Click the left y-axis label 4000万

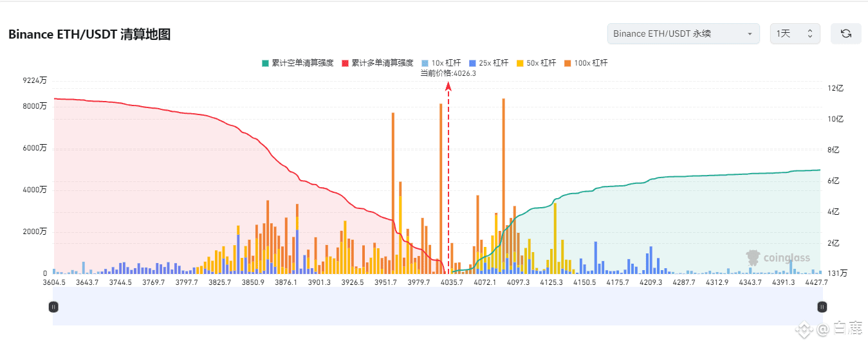[x=35, y=190]
